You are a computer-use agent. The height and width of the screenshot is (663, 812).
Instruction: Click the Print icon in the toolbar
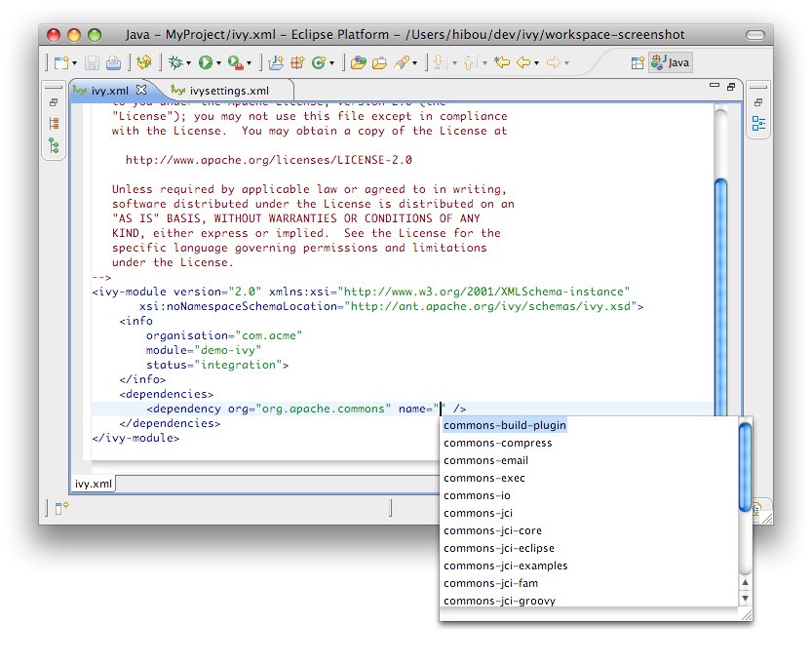coord(113,63)
